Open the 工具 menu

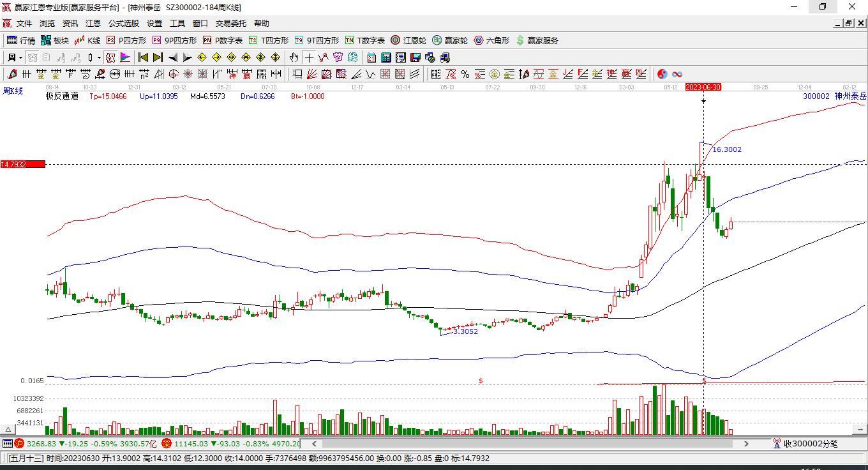(177, 24)
